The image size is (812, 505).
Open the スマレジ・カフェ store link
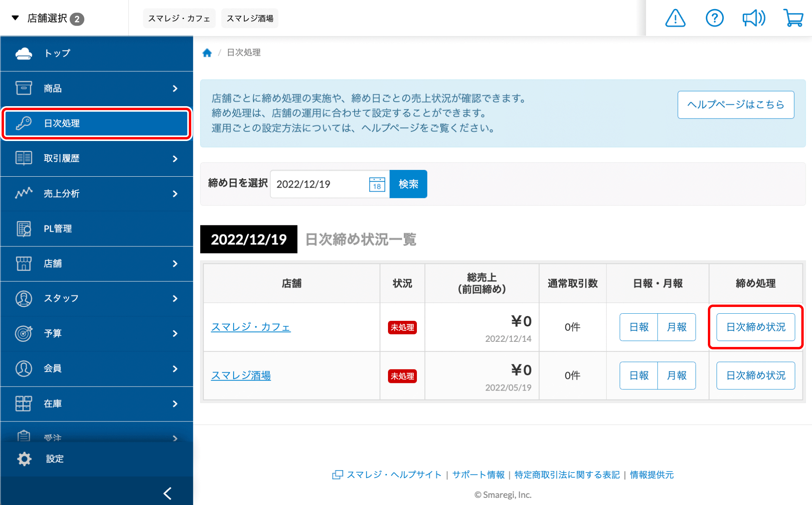[251, 327]
